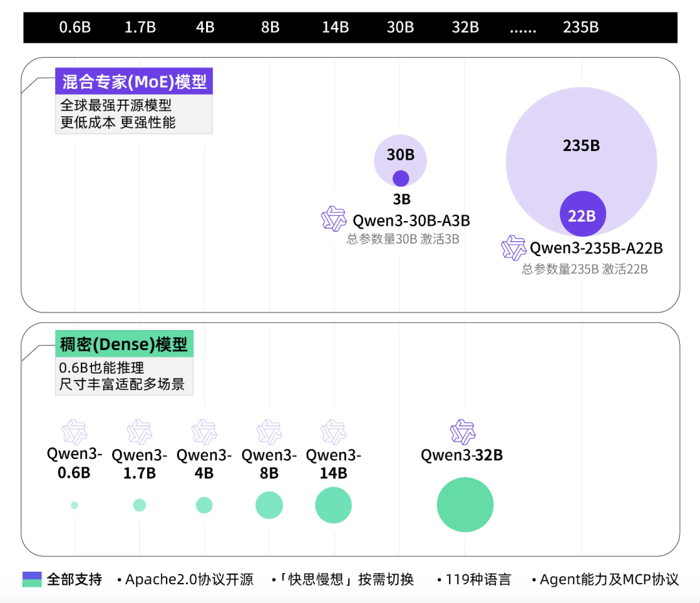The width and height of the screenshot is (700, 603).
Task: Click the green circle under Qwen3-4B
Action: point(204,505)
